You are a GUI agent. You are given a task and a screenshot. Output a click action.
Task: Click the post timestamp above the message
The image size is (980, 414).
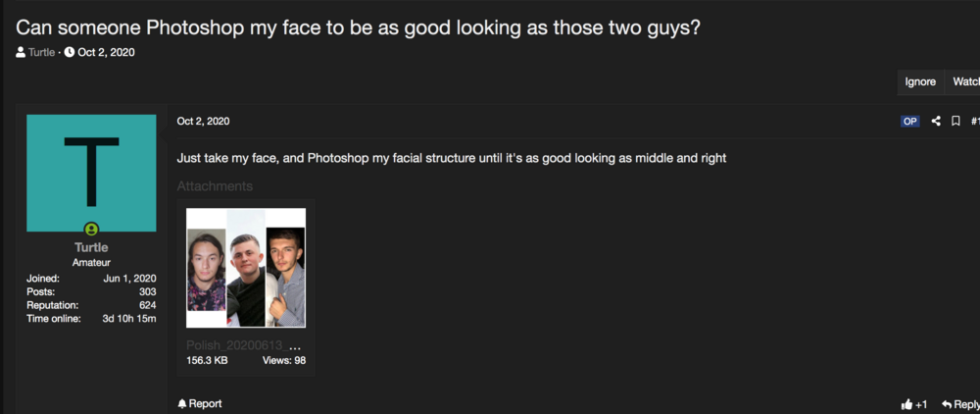[203, 122]
